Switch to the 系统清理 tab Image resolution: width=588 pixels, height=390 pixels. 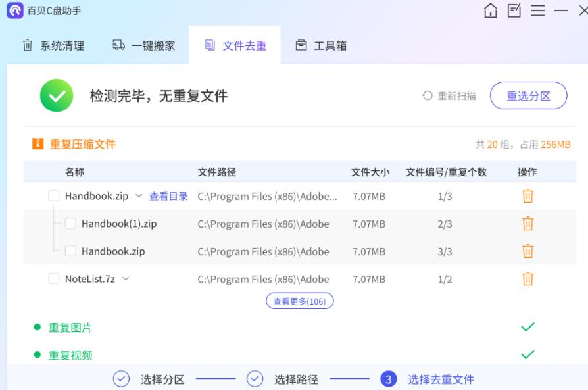pos(54,45)
